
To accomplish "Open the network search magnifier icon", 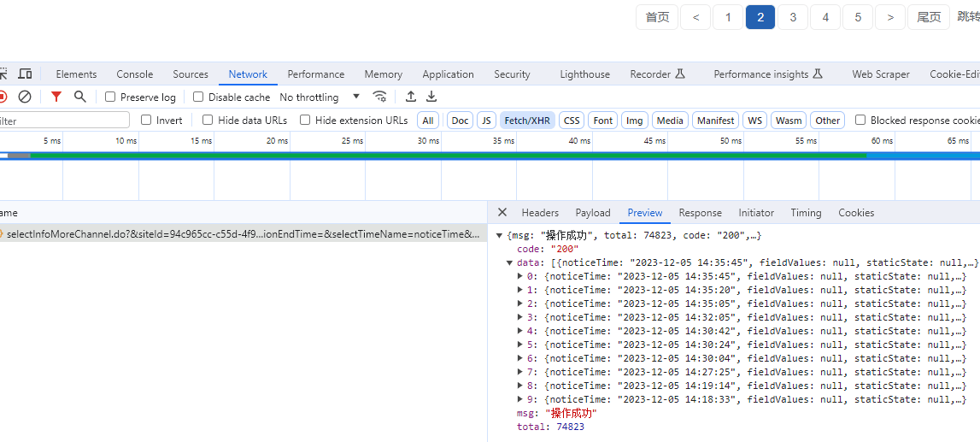I will pos(80,97).
